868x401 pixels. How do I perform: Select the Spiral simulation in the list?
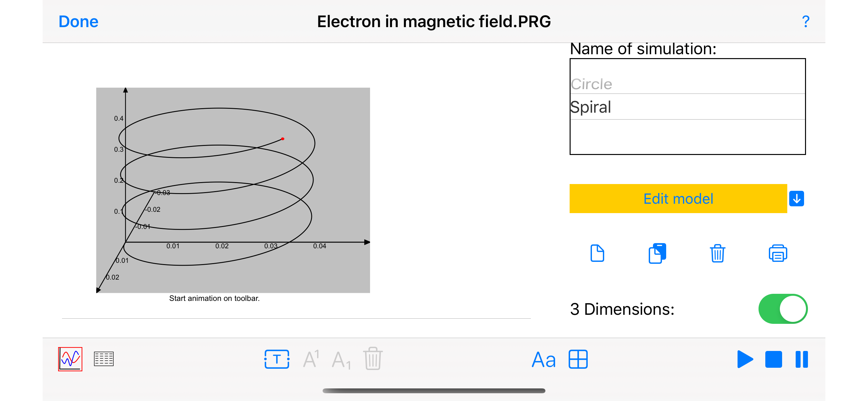(591, 107)
